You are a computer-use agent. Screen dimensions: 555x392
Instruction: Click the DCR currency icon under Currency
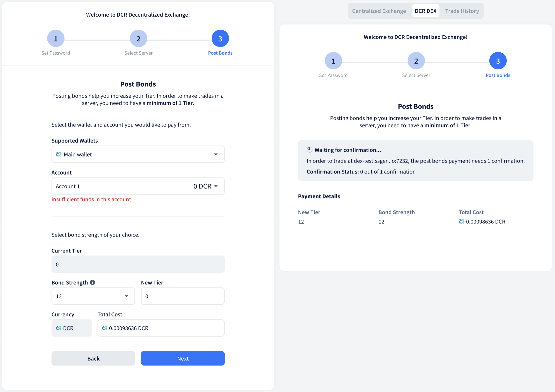[58, 328]
